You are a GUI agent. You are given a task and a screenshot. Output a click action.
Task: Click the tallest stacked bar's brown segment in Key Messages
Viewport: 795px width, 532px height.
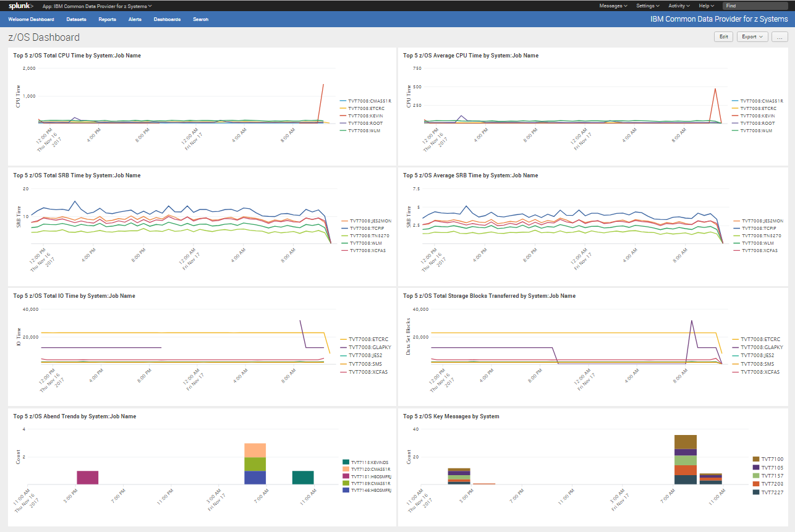click(685, 442)
